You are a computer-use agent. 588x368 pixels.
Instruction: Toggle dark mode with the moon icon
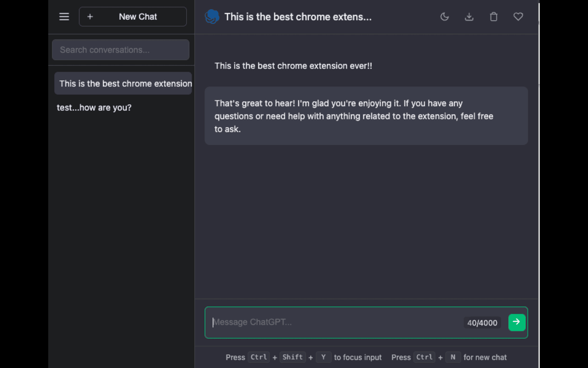pos(444,17)
